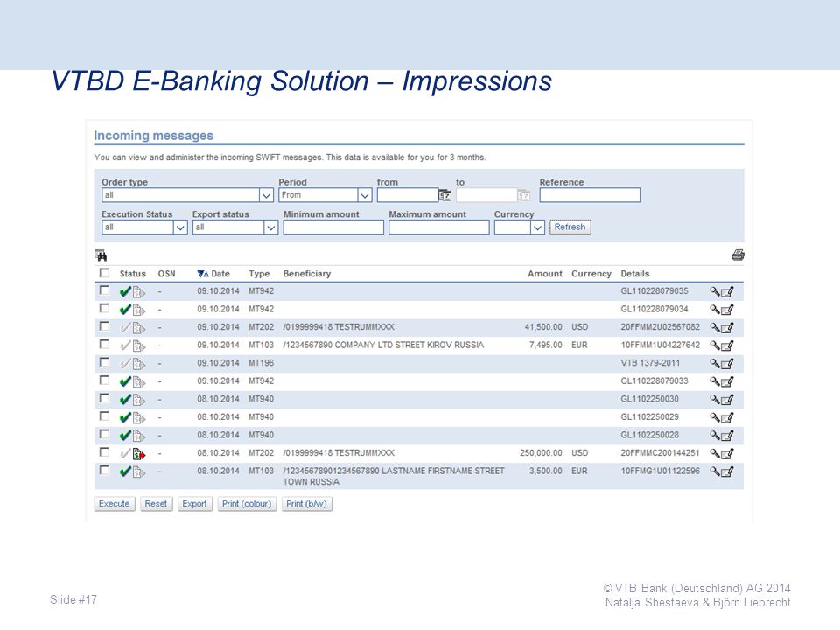Image resolution: width=840 pixels, height=630 pixels.
Task: Click the edit icon in the GL110228079034 row
Action: pos(727,310)
